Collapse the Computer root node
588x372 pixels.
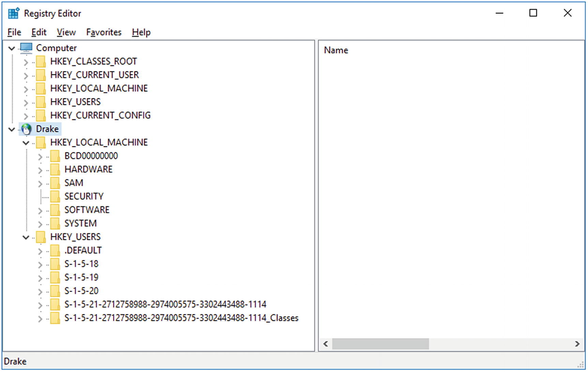coord(12,48)
